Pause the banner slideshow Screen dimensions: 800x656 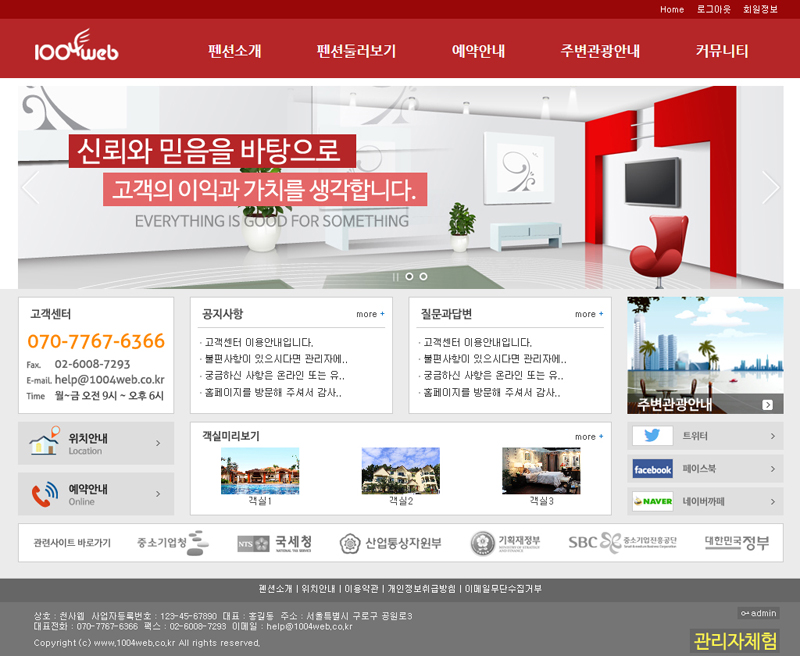point(396,277)
